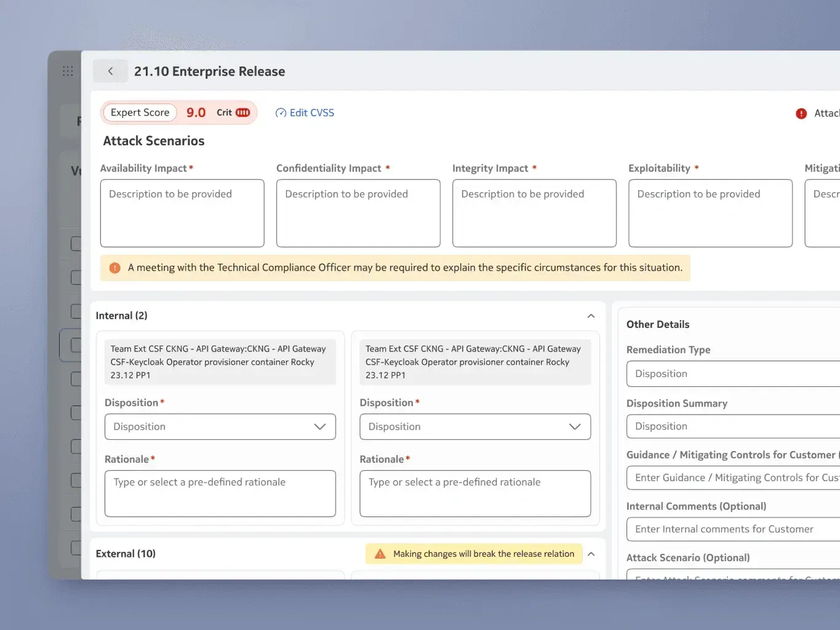Click the red alert icon beside Attack

(x=801, y=113)
